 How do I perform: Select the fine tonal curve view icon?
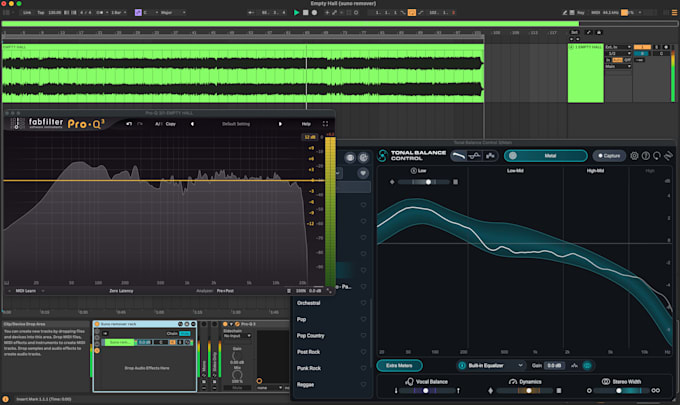[474, 156]
